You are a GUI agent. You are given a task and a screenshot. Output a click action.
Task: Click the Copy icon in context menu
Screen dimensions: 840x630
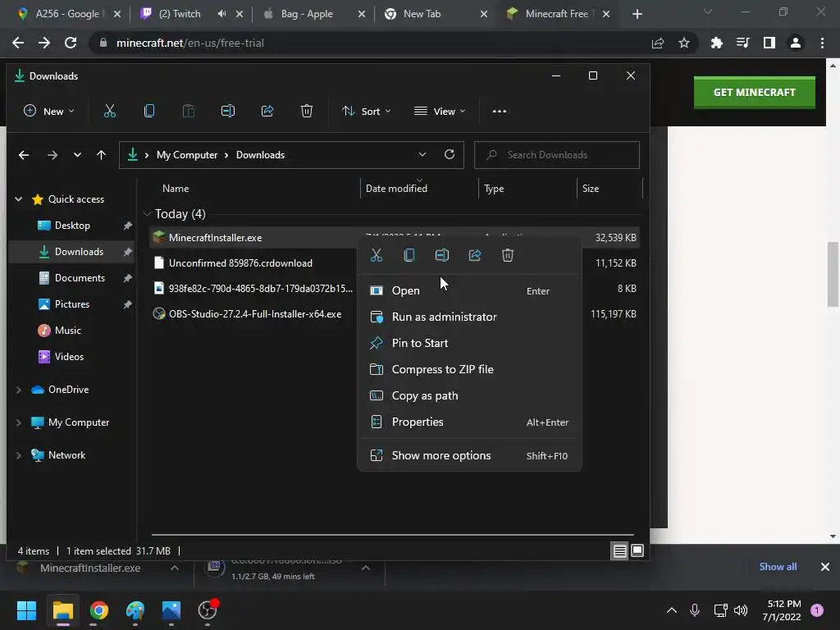pyautogui.click(x=409, y=255)
